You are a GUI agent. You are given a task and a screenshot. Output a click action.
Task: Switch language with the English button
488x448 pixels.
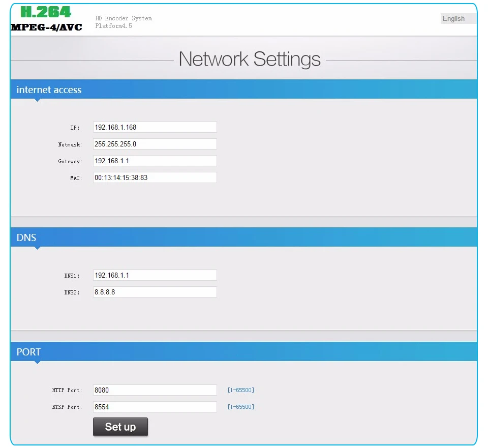click(x=458, y=19)
